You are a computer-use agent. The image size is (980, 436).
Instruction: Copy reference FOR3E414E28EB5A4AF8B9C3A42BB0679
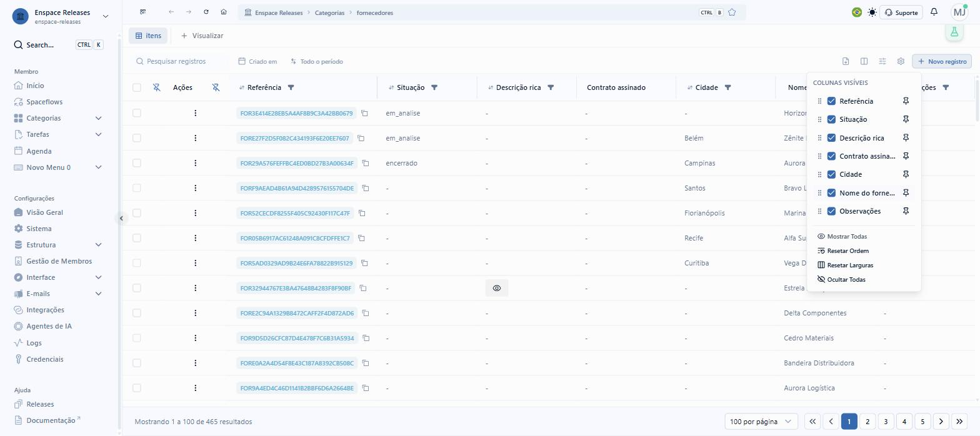pyautogui.click(x=364, y=113)
